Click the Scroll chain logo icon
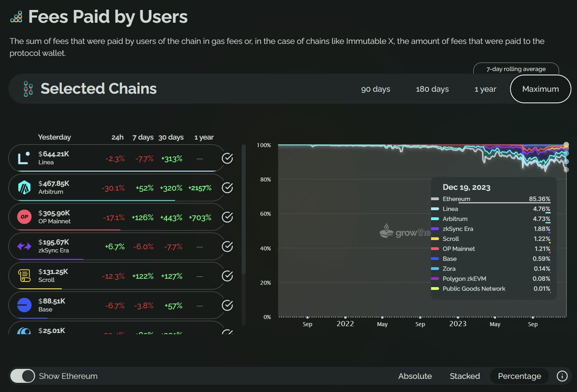The width and height of the screenshot is (577, 392). (x=25, y=276)
